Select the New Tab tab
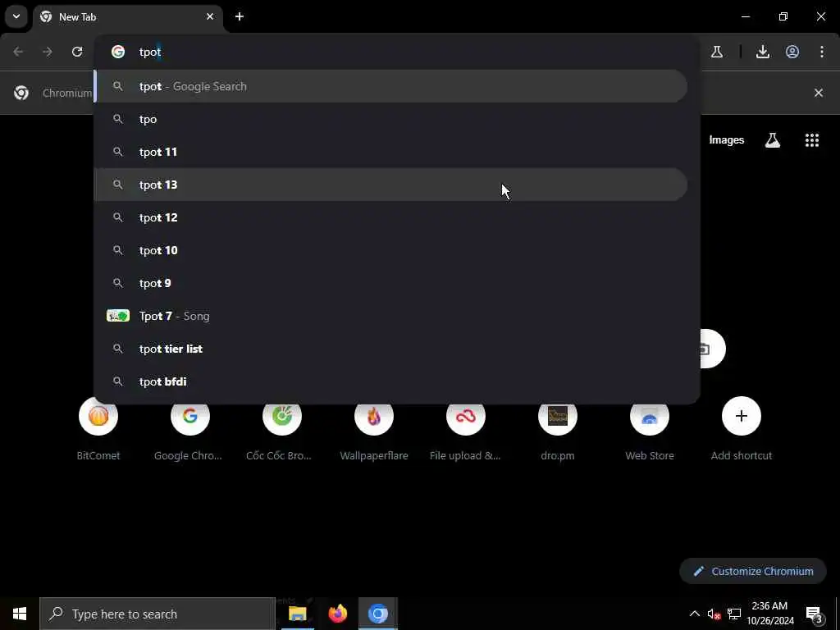Screen dimensions: 840x630 (127, 17)
